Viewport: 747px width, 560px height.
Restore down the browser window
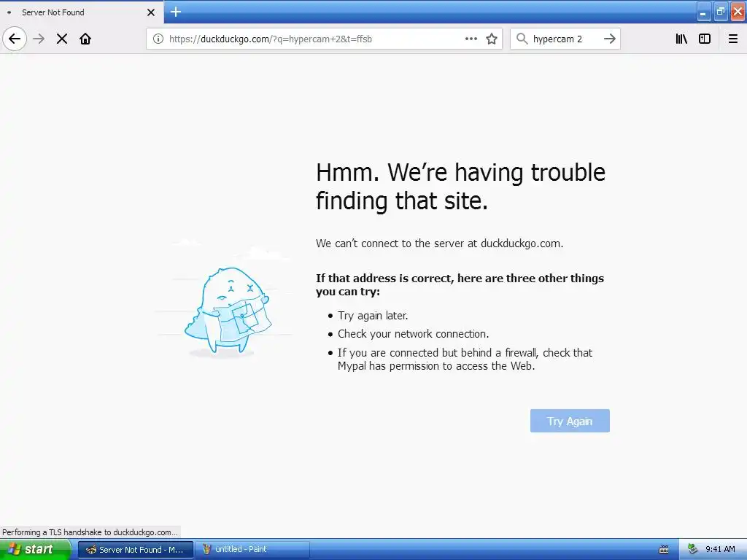(x=720, y=12)
